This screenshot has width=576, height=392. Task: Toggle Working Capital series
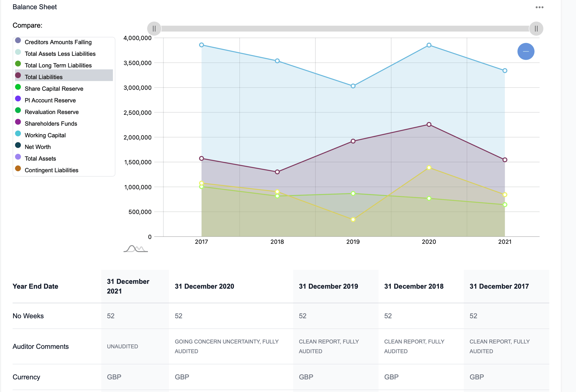(64, 135)
